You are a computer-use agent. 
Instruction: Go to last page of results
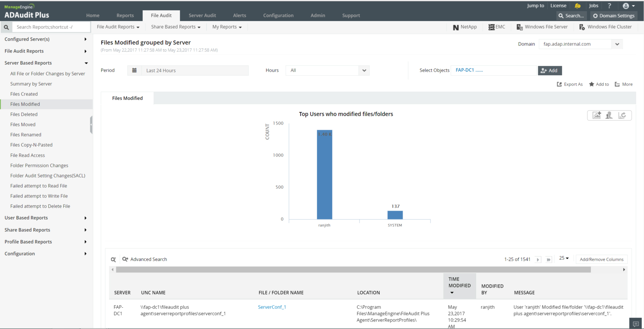548,260
